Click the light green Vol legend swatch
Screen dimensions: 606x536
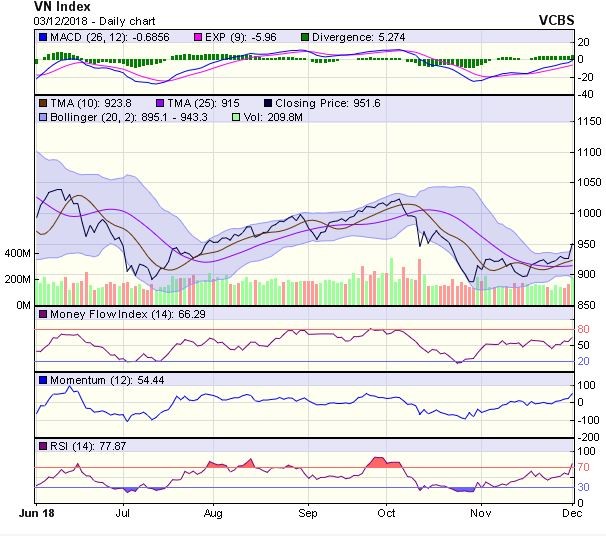coord(236,116)
